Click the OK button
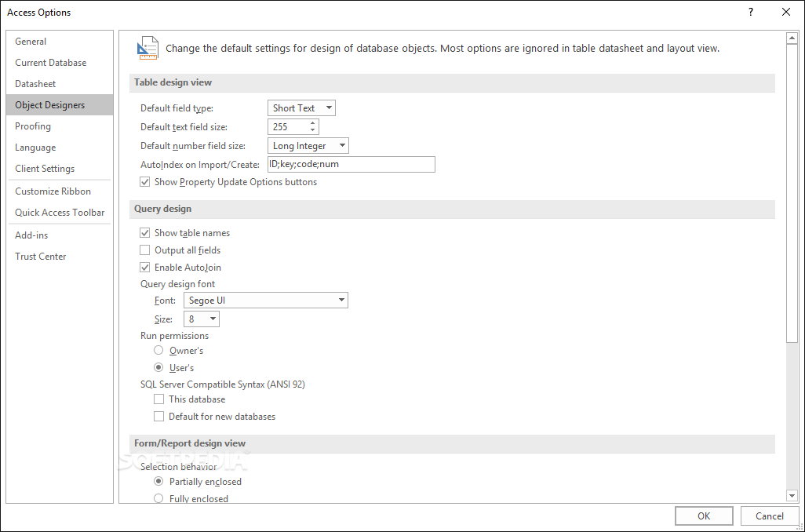The height and width of the screenshot is (532, 805). tap(704, 516)
